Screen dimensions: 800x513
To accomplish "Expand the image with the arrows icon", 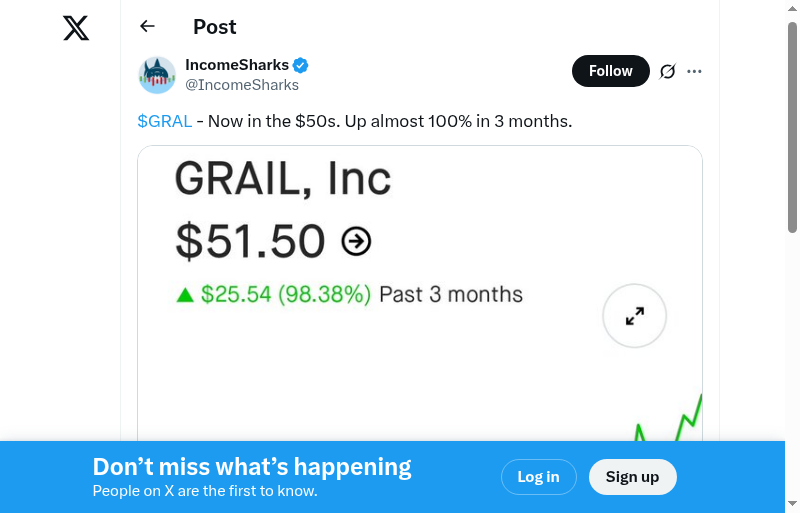I will [x=634, y=316].
